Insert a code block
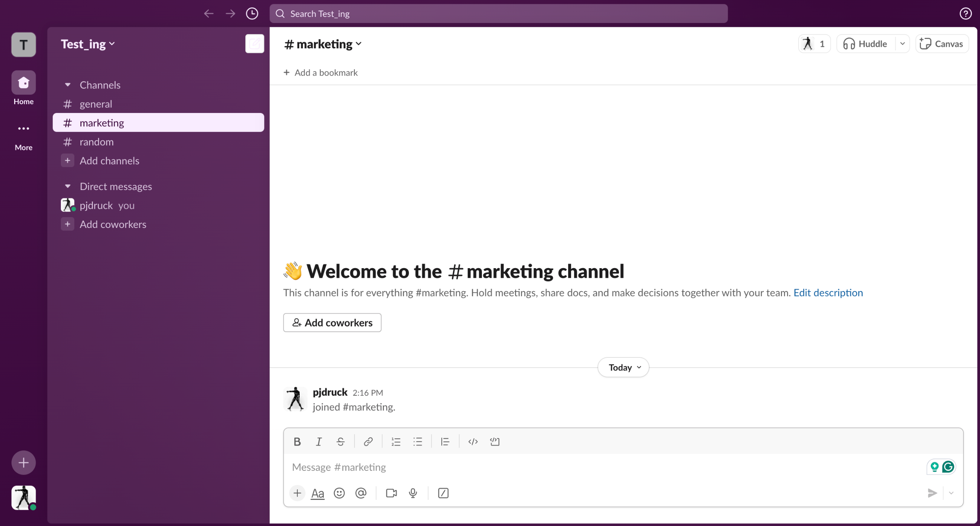Screen dimensions: 980x526 (x=495, y=442)
